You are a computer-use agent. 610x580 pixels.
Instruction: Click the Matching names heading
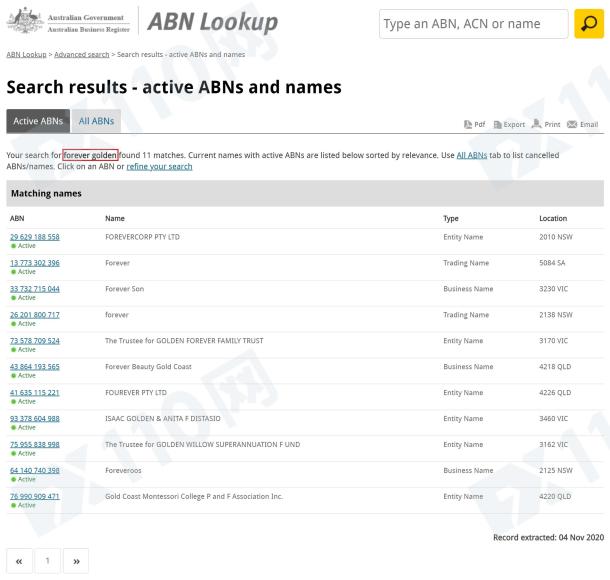coord(46,193)
